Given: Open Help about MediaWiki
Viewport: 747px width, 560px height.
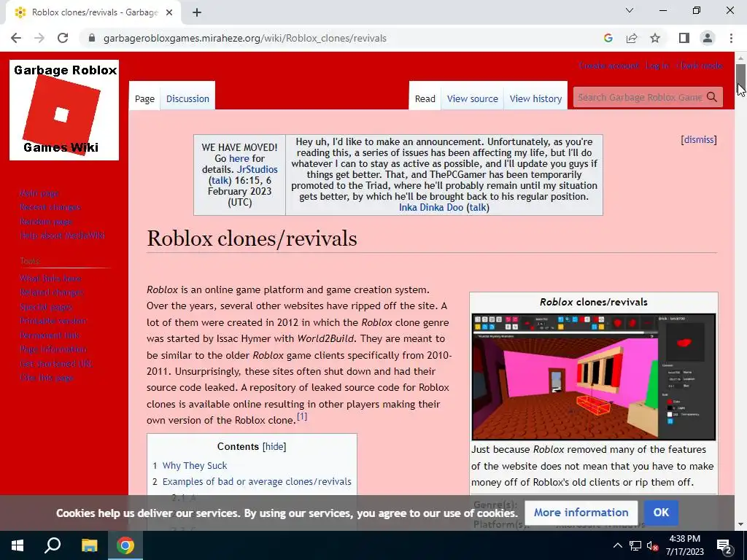Looking at the screenshot, I should coord(63,236).
